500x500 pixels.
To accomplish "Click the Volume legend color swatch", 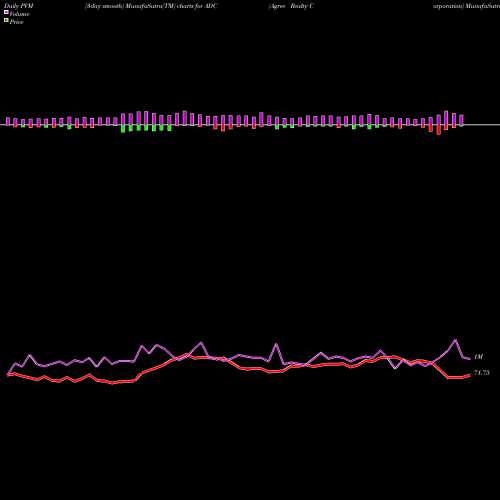I will coord(6,12).
